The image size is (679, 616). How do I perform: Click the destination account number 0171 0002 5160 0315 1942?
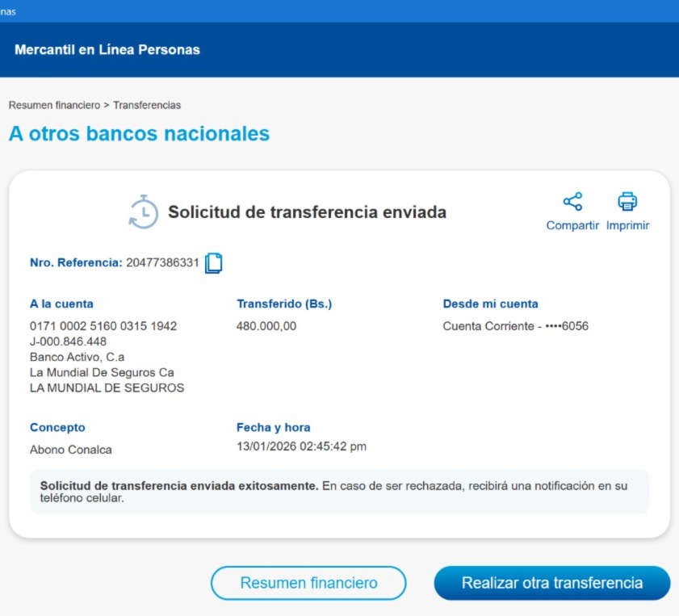[x=103, y=326]
